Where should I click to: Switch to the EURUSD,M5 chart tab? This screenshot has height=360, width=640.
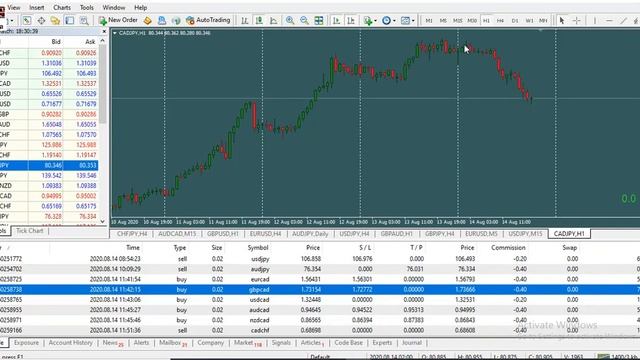tap(481, 234)
